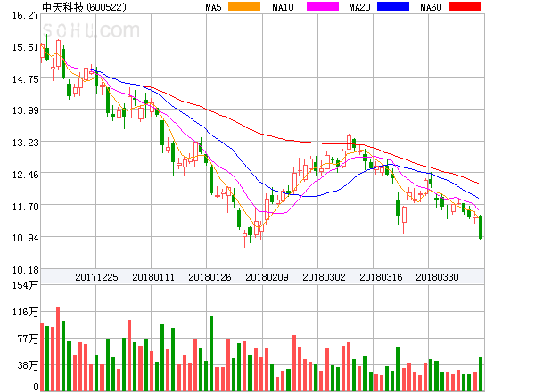Click the 12.46 price axis label
This screenshot has width=535, height=392.
click(x=25, y=175)
